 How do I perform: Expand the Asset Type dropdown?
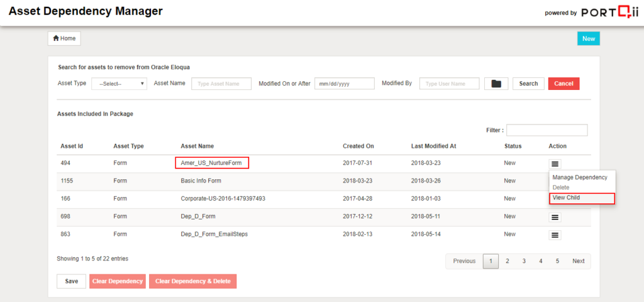pyautogui.click(x=119, y=84)
